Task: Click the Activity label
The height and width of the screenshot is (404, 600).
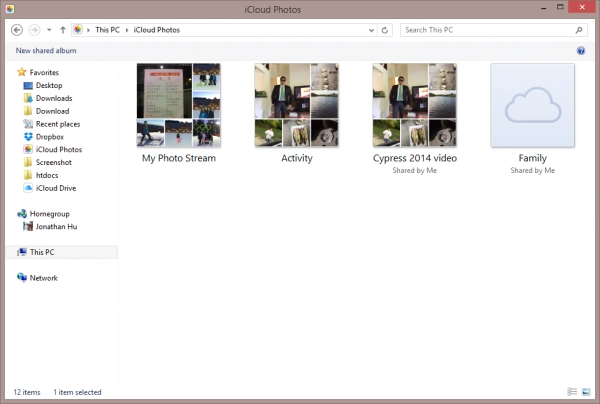Action: point(297,158)
